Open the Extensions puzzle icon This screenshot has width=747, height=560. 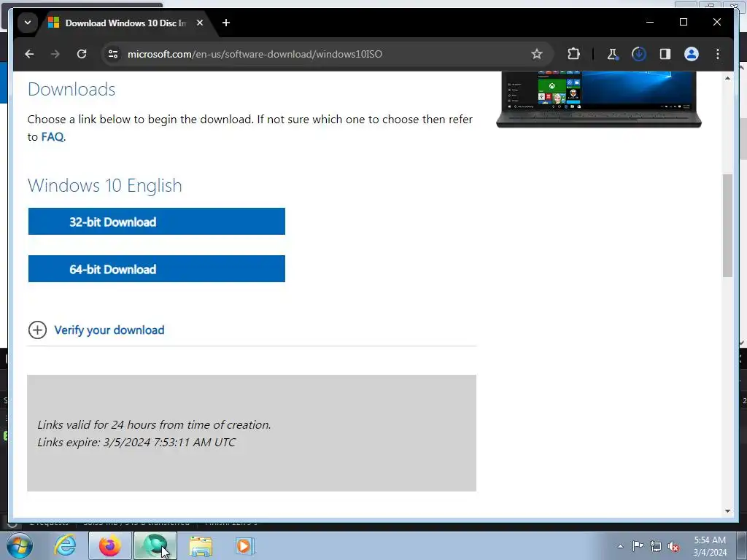click(x=573, y=54)
